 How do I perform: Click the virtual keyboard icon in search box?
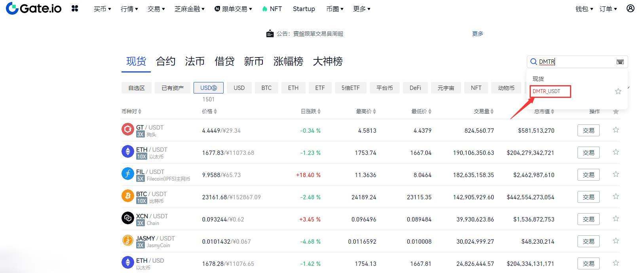point(620,62)
